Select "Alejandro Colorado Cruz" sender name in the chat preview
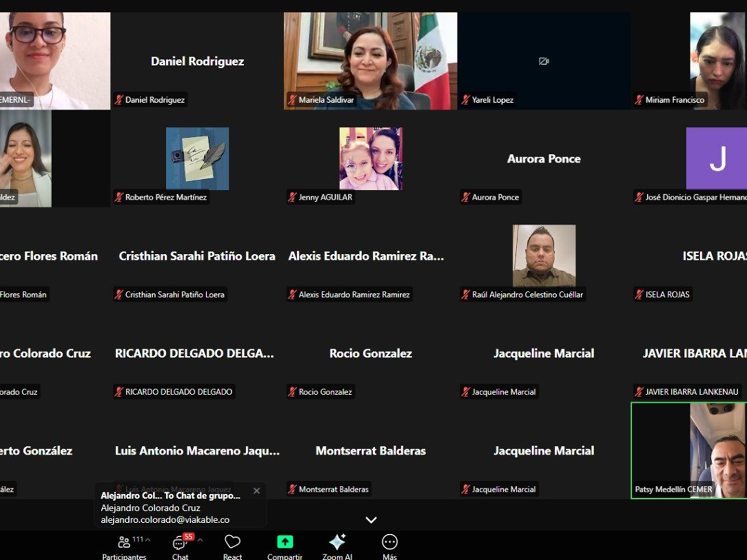This screenshot has width=747, height=560. click(151, 508)
